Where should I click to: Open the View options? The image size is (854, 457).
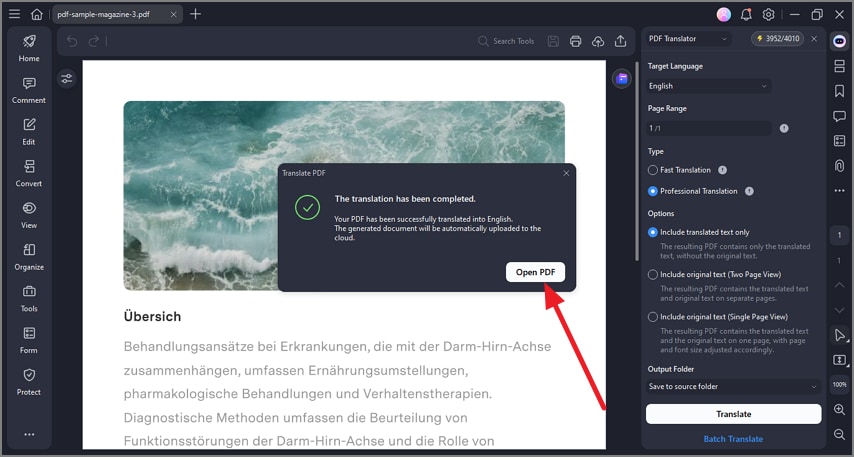pyautogui.click(x=29, y=216)
